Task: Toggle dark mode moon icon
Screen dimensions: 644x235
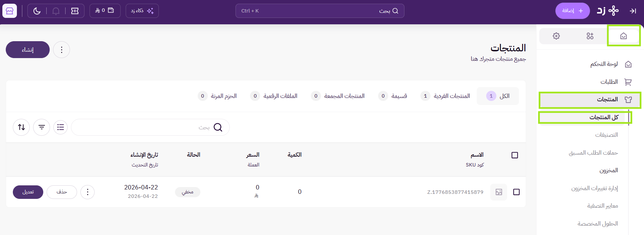Action: tap(37, 11)
